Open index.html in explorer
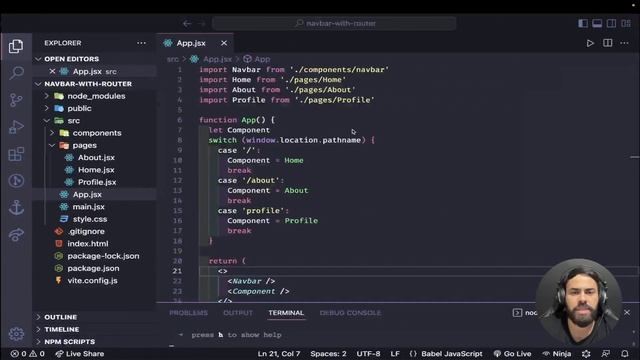This screenshot has width=640, height=360. pos(88,244)
